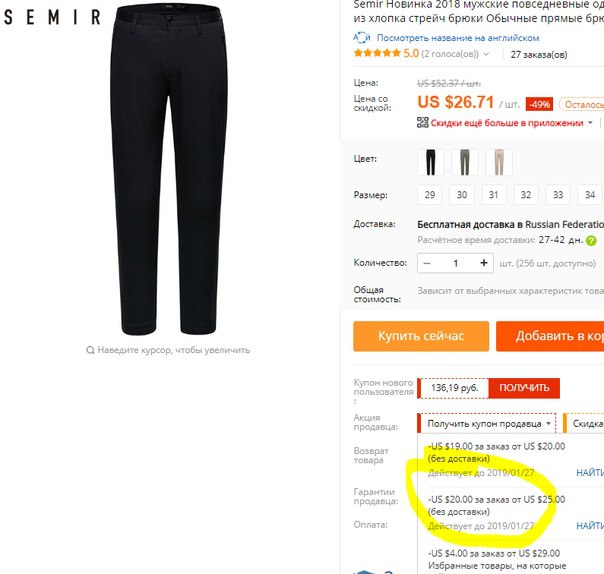Screen dimensions: 604x574
Task: Increase quantity with the plus button
Action: click(x=484, y=263)
